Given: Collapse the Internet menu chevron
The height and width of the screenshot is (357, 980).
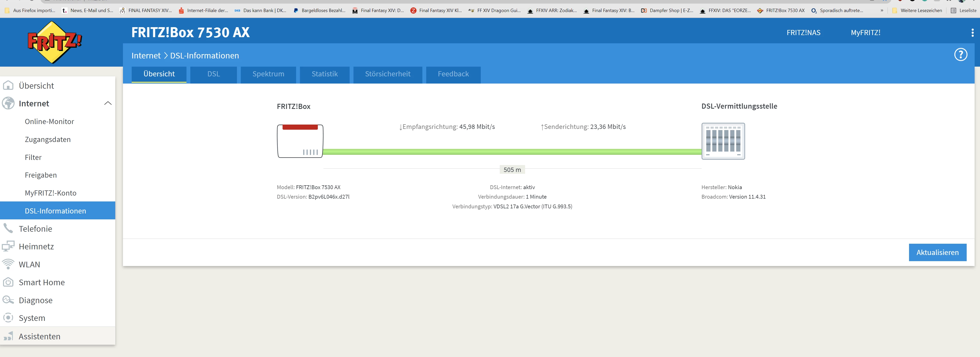Looking at the screenshot, I should [x=108, y=103].
